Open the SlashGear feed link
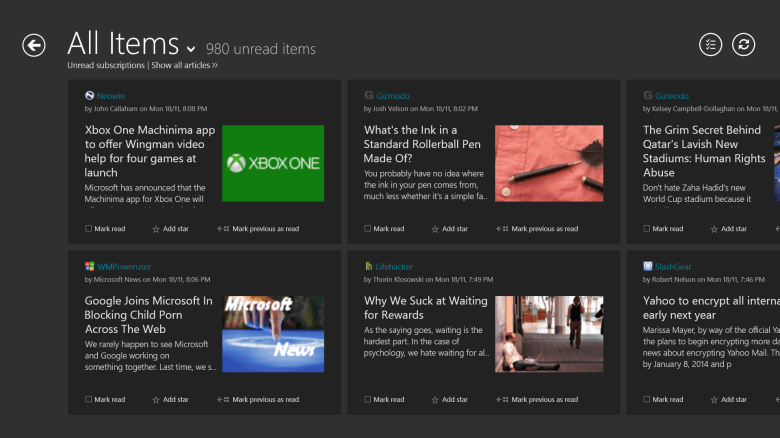This screenshot has width=780, height=438. click(x=674, y=267)
